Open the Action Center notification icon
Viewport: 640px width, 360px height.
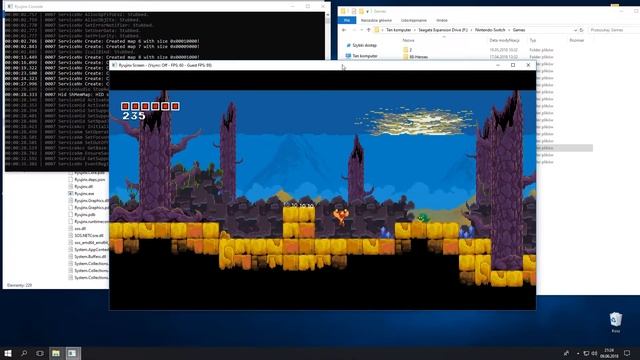tap(627, 353)
